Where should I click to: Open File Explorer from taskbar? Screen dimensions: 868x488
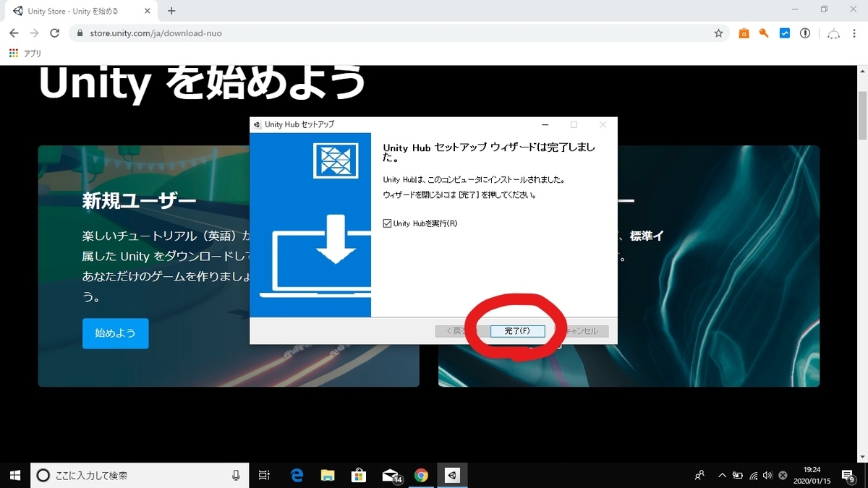[x=328, y=475]
